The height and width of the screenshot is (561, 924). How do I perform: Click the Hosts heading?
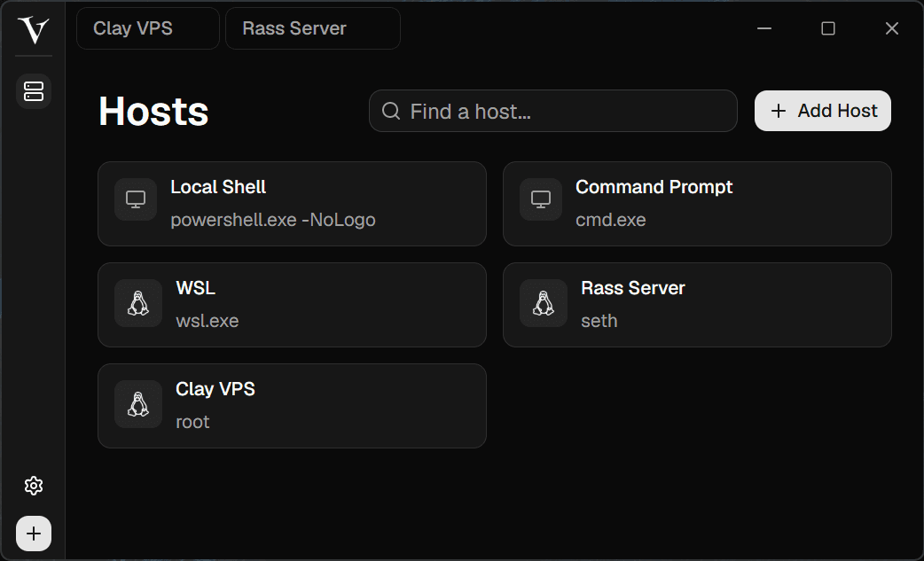153,112
